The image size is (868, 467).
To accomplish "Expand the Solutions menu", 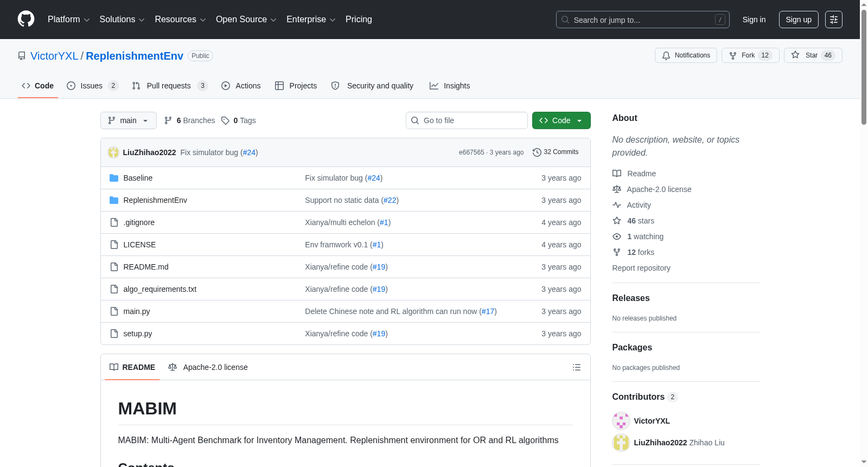I will pos(122,20).
